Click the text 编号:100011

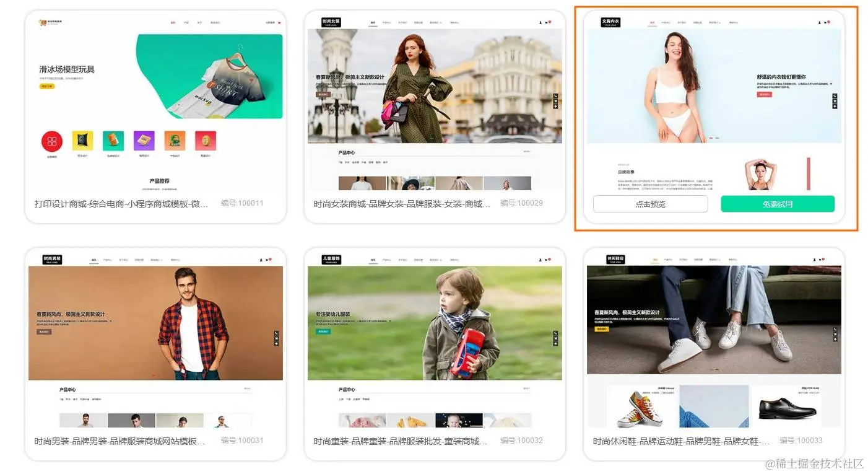click(x=242, y=203)
